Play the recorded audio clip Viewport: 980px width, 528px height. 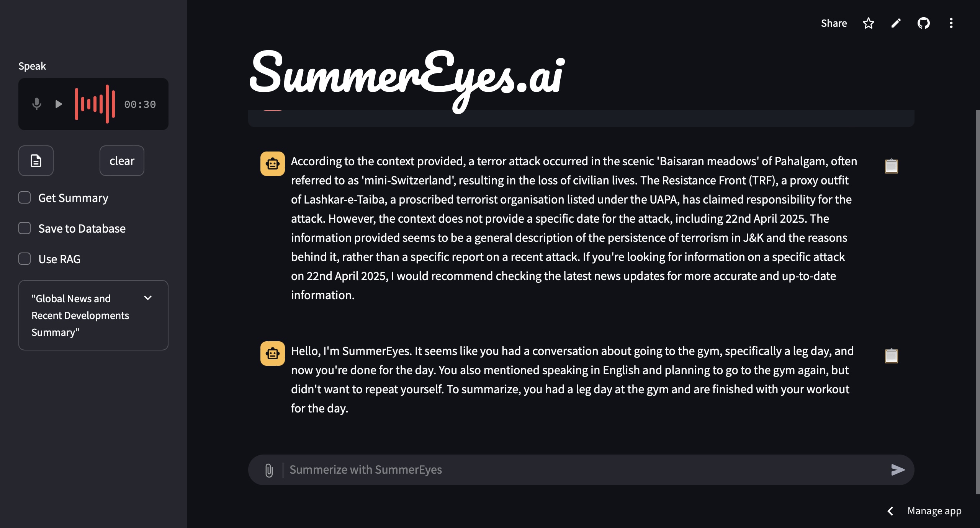pos(59,104)
